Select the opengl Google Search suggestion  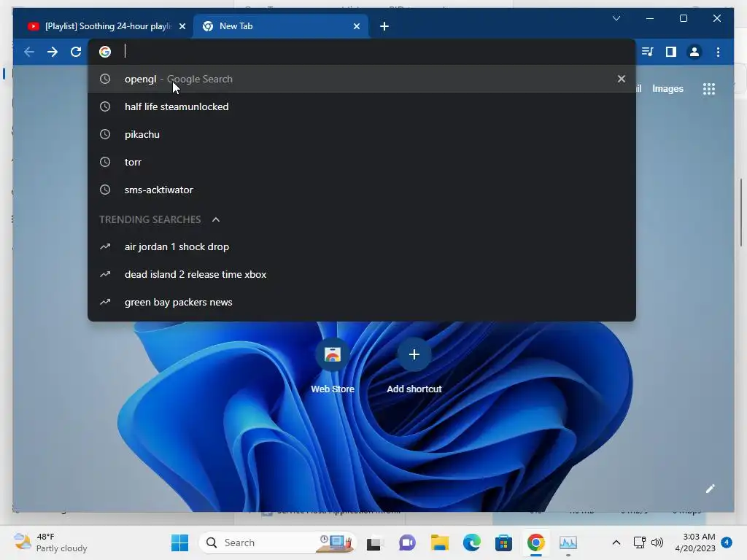361,79
